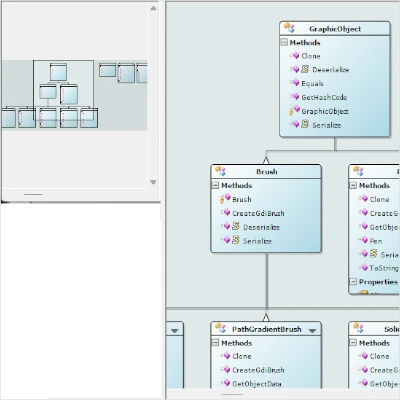Screen dimensions: 400x400
Task: Collapse Methods section of class beside Brush
Action: (353, 185)
